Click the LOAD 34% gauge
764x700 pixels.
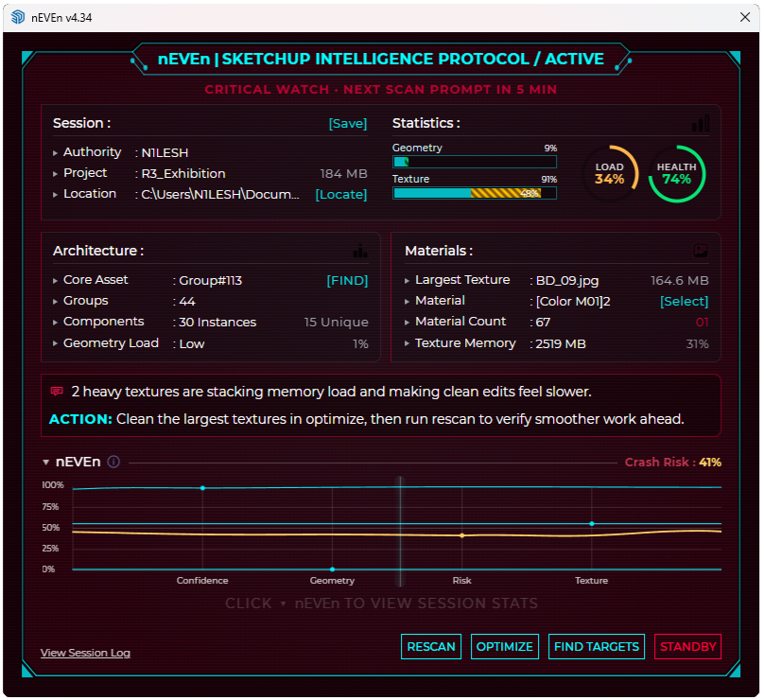[610, 173]
